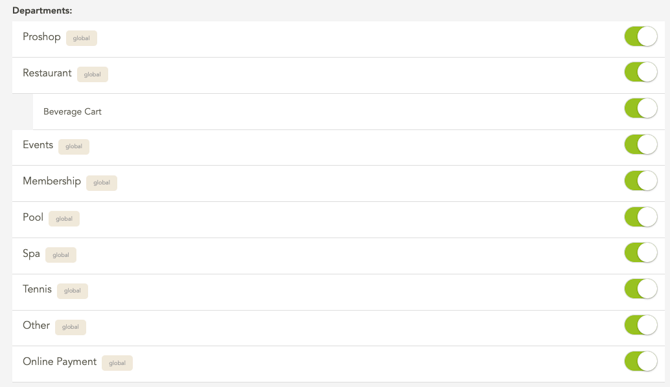
Task: Click the global tag beside Spa
Action: (61, 255)
